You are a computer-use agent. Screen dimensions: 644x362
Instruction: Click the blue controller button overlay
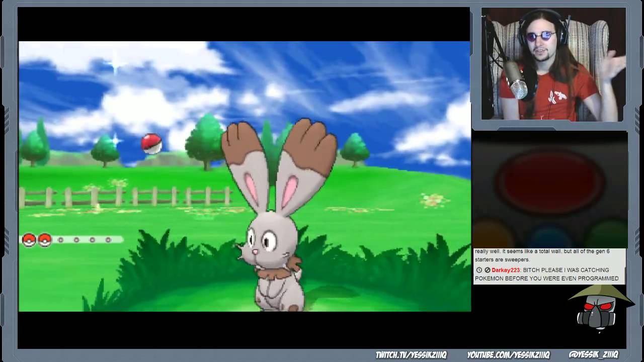click(550, 238)
